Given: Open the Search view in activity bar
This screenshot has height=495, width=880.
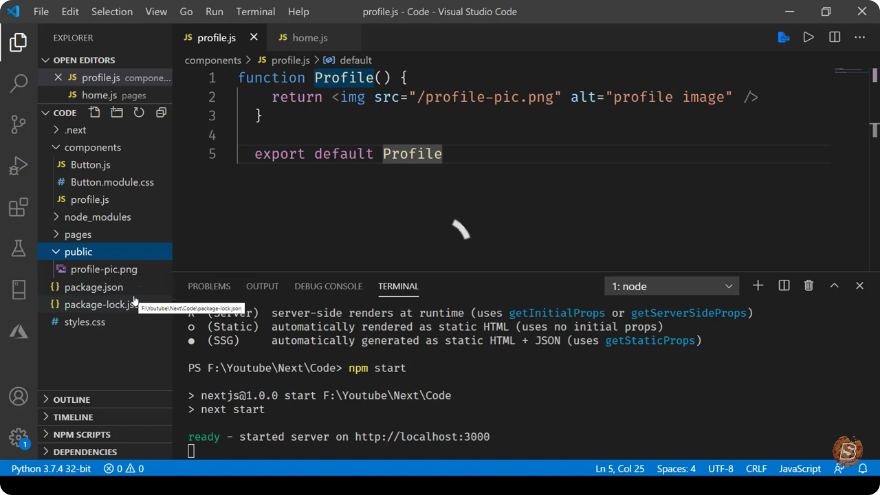Looking at the screenshot, I should point(19,84).
